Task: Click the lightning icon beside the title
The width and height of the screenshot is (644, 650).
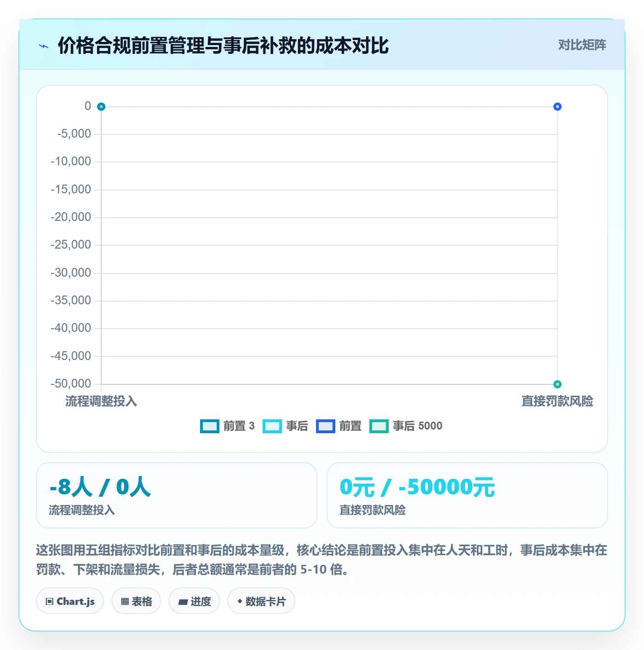Action: click(x=44, y=46)
